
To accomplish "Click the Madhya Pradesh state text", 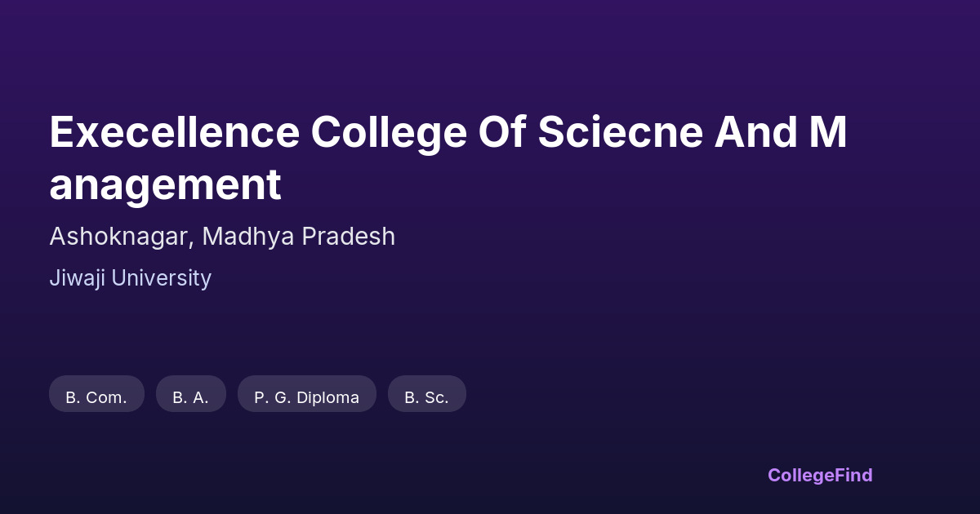I will [299, 237].
